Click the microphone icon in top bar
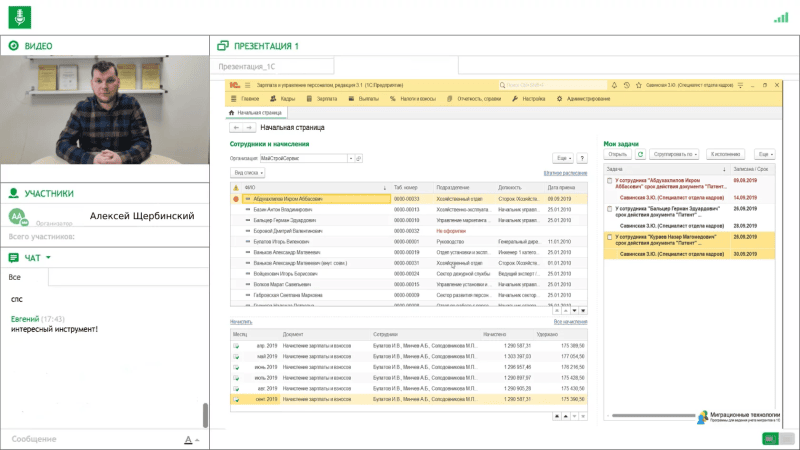The image size is (800, 450). click(21, 16)
